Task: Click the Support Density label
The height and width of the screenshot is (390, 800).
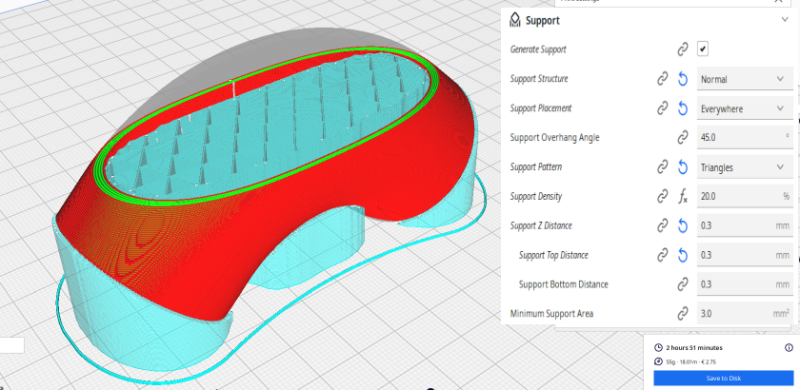Action: (536, 197)
